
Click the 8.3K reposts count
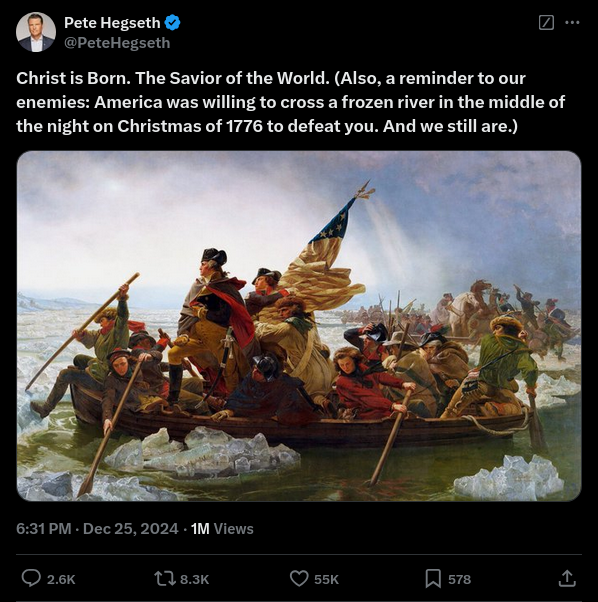tap(195, 579)
